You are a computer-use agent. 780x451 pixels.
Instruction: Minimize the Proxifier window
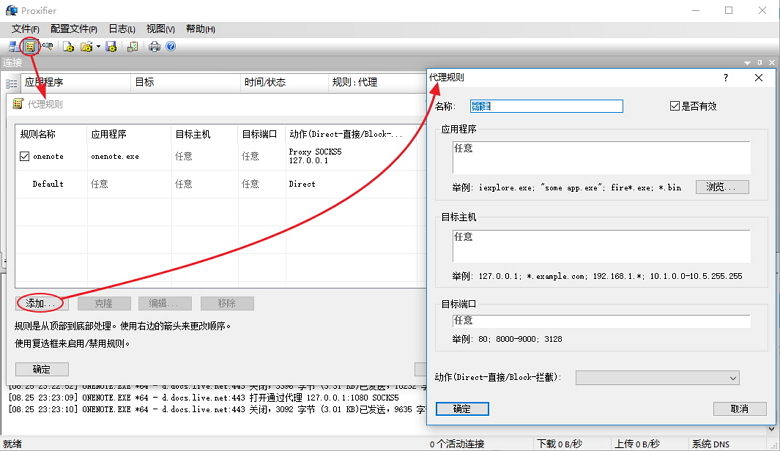click(695, 10)
